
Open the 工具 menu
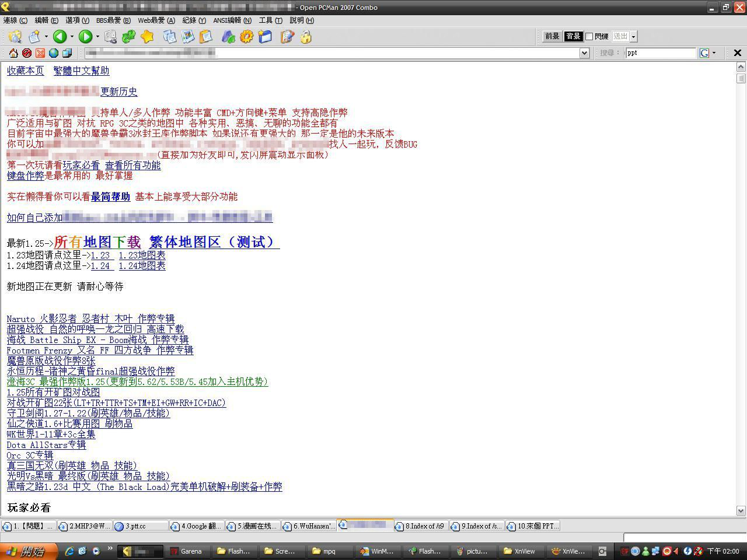pos(270,20)
